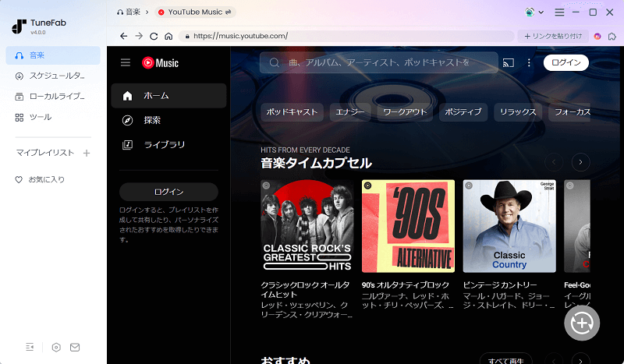Show previous items in 音楽タイムカプセル carousel

(554, 162)
